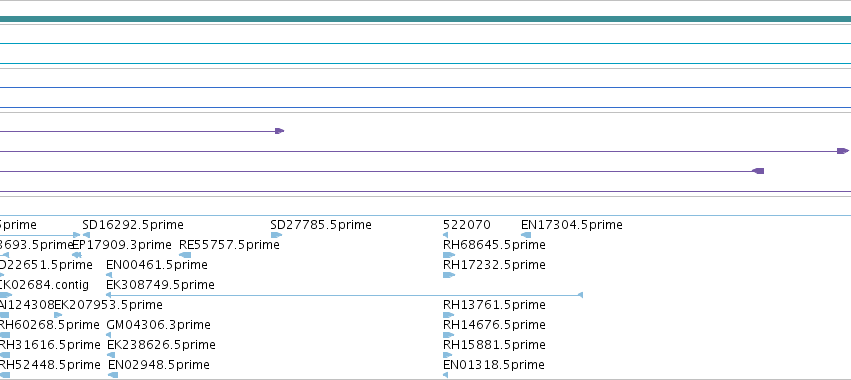The image size is (851, 380).
Task: Select the purple arrowhead ending first purple line
Action: (280, 131)
